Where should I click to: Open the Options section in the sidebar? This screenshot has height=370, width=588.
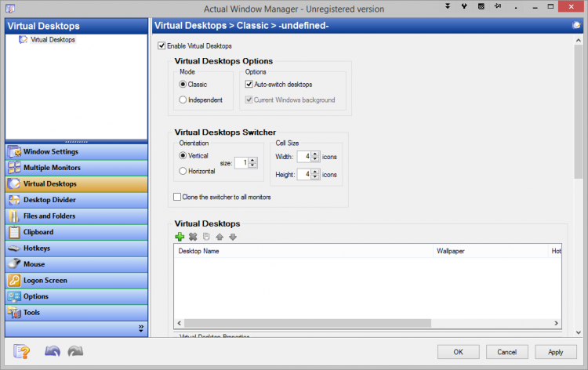pos(77,296)
